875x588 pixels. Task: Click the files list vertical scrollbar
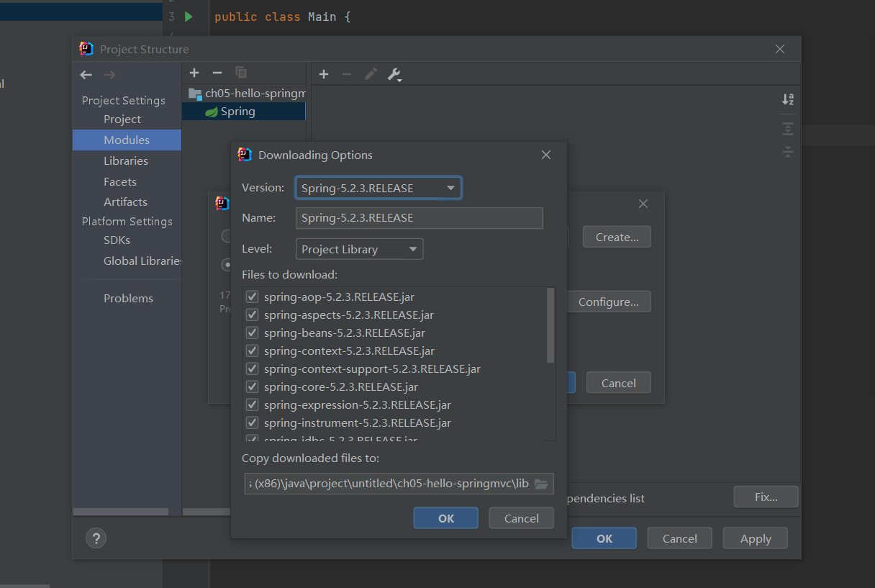coord(550,325)
